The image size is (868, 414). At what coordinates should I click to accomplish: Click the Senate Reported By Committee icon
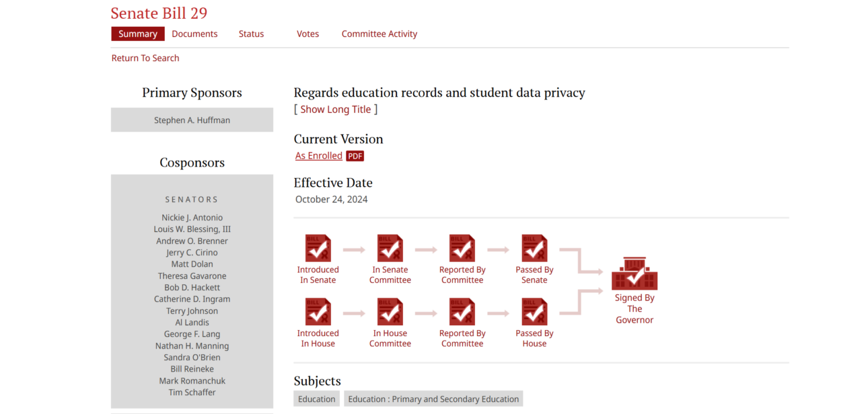point(462,248)
